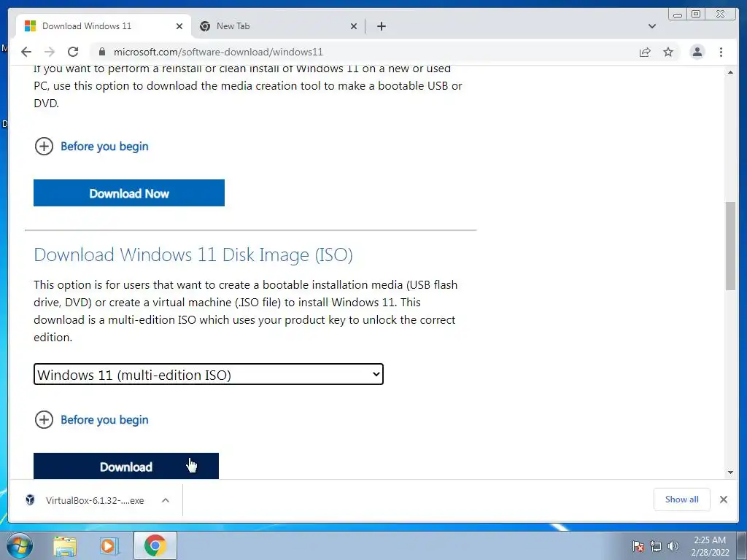The height and width of the screenshot is (560, 747).
Task: Switch to the New Tab tab
Action: (279, 26)
